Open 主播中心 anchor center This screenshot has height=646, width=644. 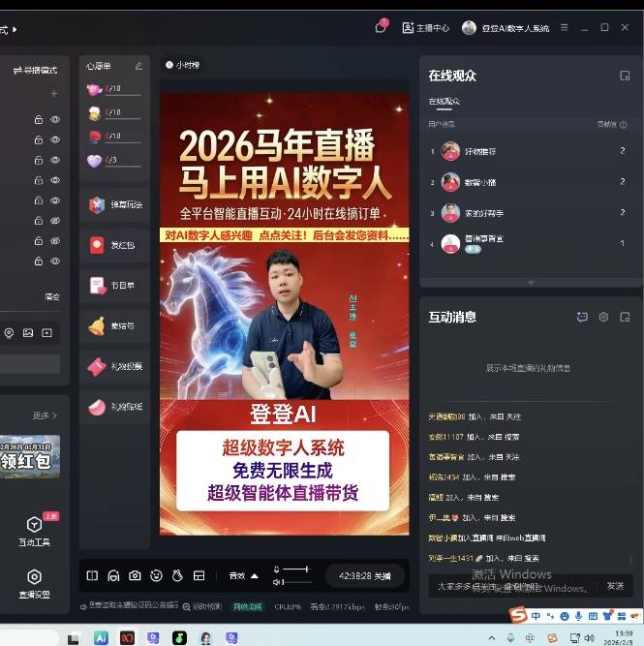pos(426,28)
